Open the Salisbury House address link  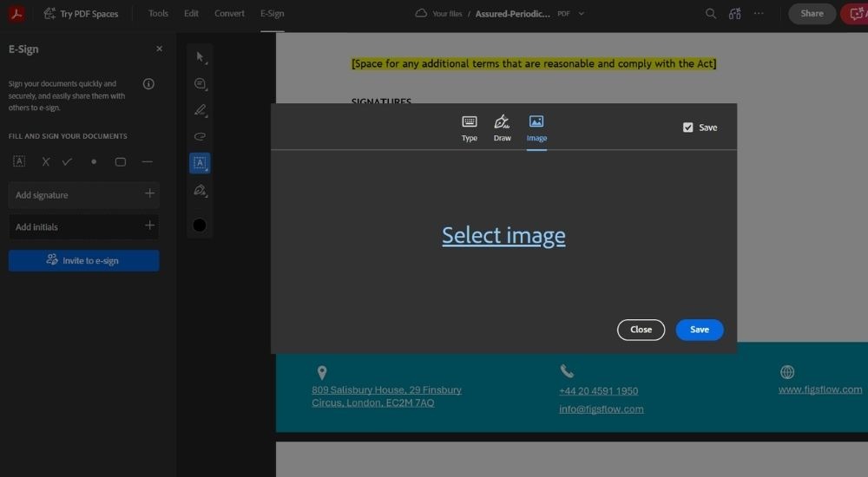[x=386, y=396]
